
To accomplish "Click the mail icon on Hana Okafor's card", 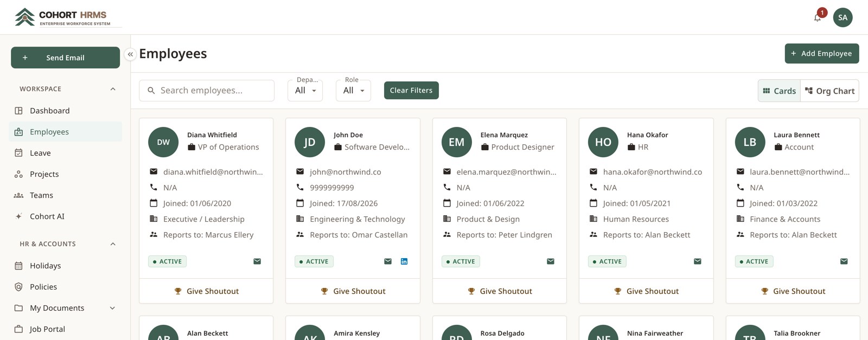I will [x=698, y=261].
